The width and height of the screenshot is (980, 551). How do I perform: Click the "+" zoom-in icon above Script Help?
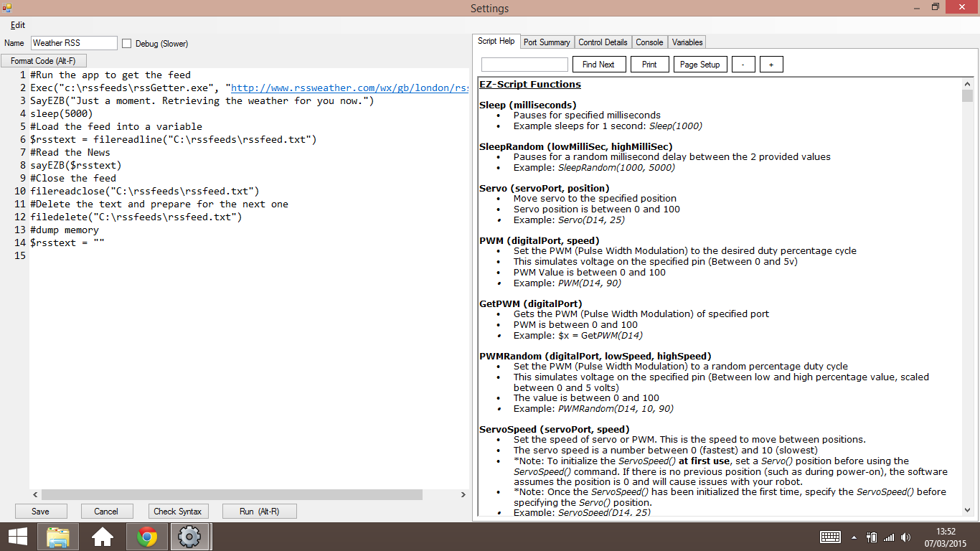pyautogui.click(x=771, y=64)
